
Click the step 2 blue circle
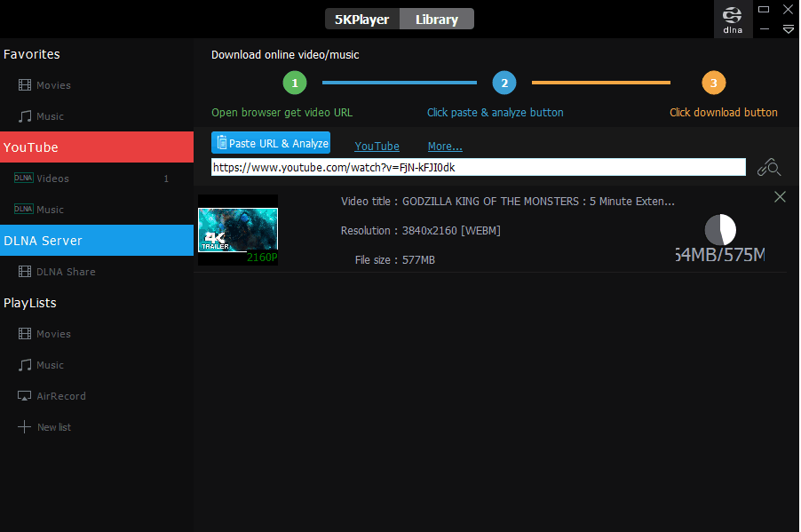(504, 83)
